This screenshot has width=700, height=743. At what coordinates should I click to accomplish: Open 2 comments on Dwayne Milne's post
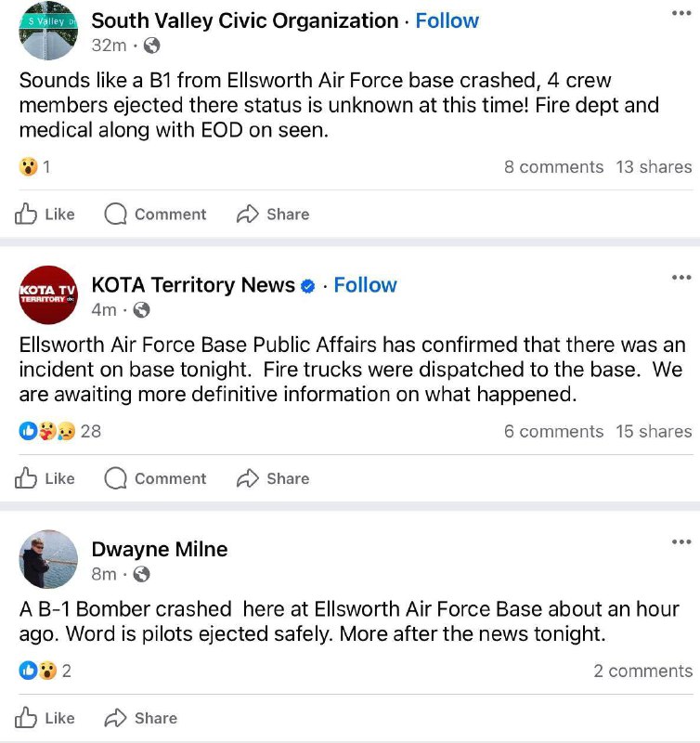click(x=642, y=671)
